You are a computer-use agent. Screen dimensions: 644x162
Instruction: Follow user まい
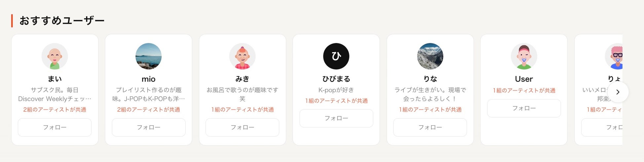[x=55, y=127]
